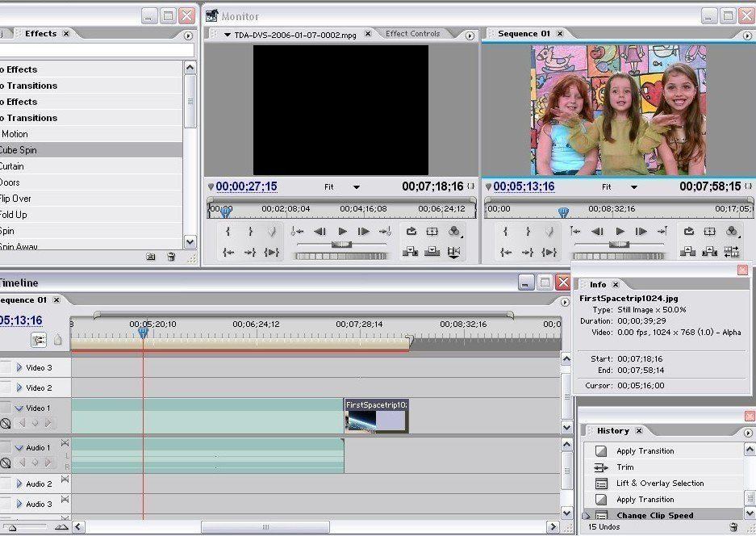Delete the effects item using the trash icon

[x=171, y=257]
